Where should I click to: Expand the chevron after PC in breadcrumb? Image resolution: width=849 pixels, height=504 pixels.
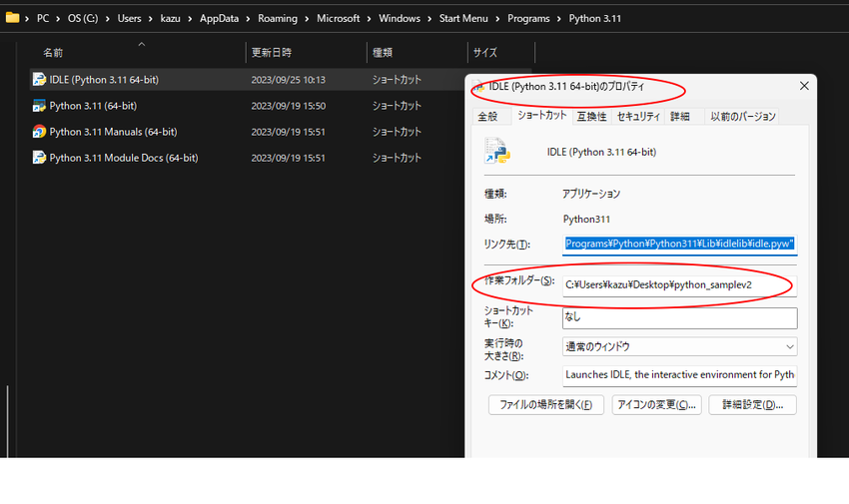tap(58, 19)
